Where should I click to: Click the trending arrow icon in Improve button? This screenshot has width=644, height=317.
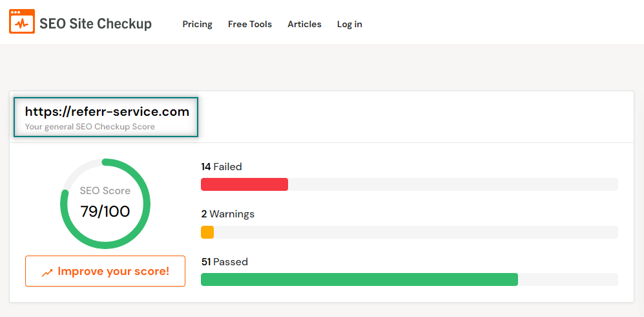click(47, 272)
